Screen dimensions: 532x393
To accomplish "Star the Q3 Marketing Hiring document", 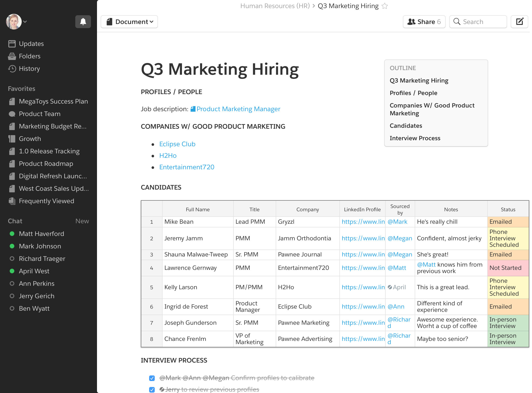I will [384, 6].
